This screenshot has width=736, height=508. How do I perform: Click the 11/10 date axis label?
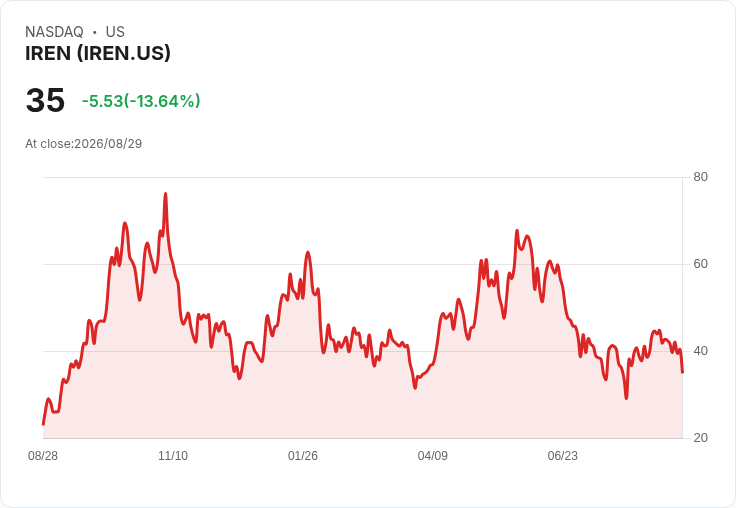[173, 456]
